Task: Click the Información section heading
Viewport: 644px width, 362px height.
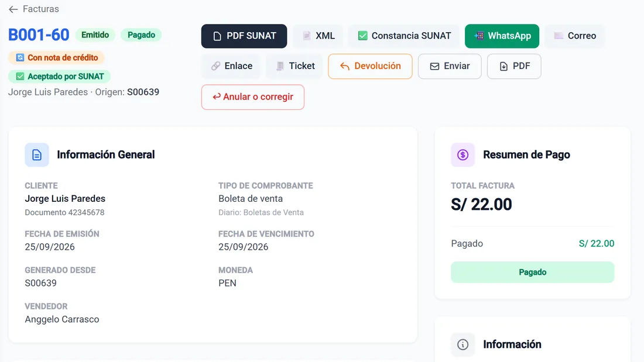Action: [512, 344]
